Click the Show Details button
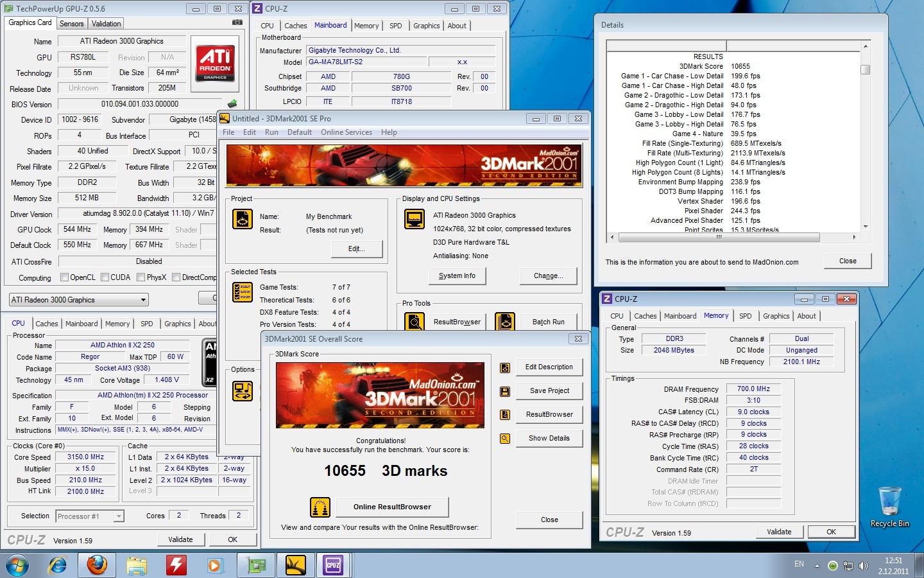Viewport: 924px width, 578px height. tap(549, 438)
